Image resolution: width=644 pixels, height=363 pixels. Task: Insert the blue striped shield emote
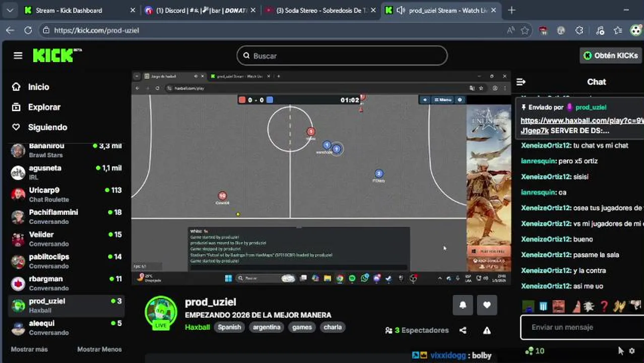[x=543, y=306]
